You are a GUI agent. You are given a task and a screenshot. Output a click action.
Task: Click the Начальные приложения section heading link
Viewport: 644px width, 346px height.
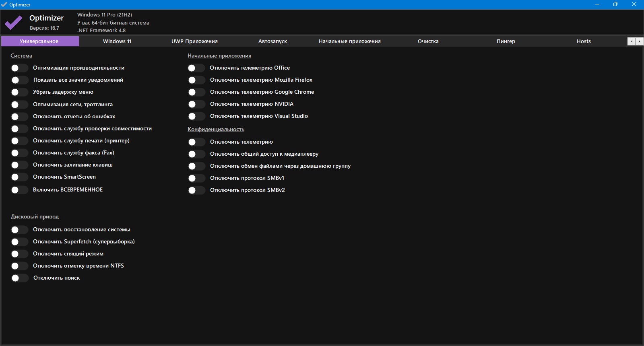pyautogui.click(x=219, y=56)
